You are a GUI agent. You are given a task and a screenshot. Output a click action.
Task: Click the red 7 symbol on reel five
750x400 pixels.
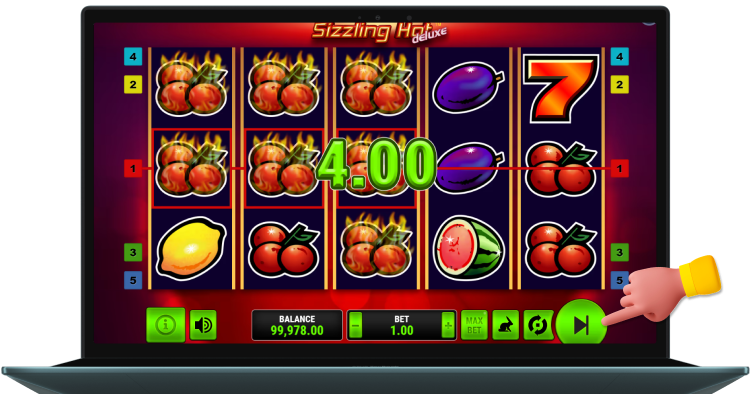(561, 88)
